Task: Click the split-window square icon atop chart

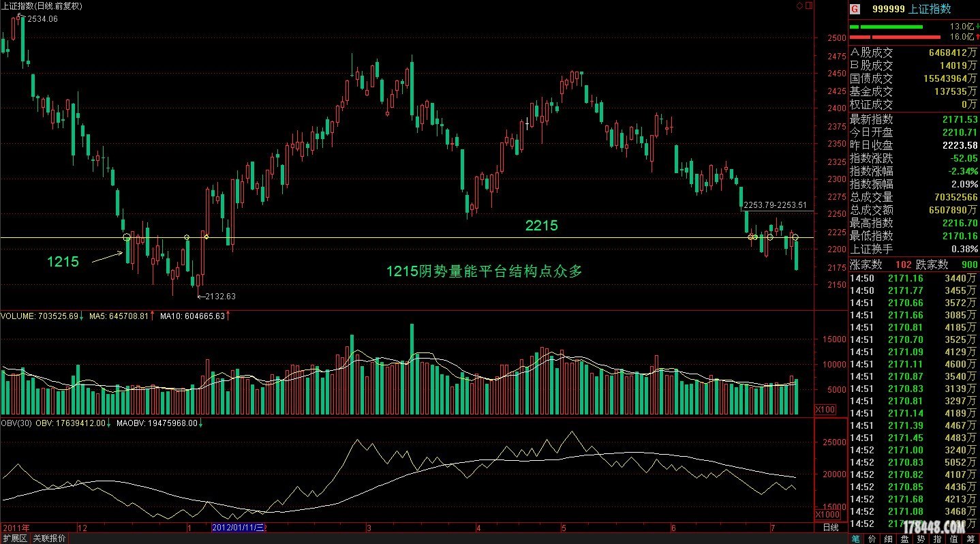Action: 809,5
